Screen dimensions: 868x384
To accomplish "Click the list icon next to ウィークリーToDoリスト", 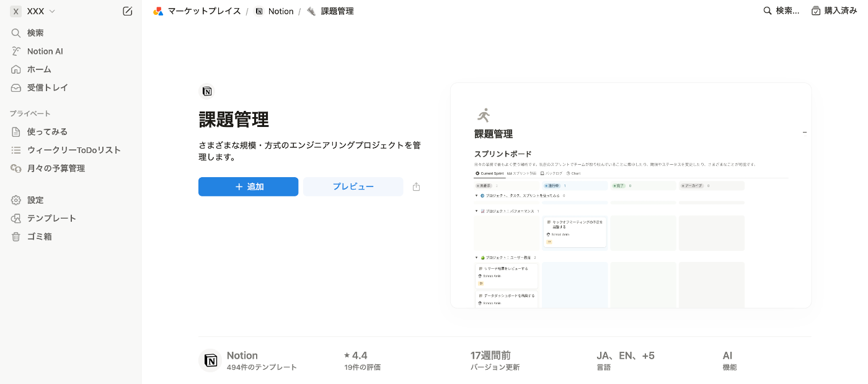I will 16,150.
